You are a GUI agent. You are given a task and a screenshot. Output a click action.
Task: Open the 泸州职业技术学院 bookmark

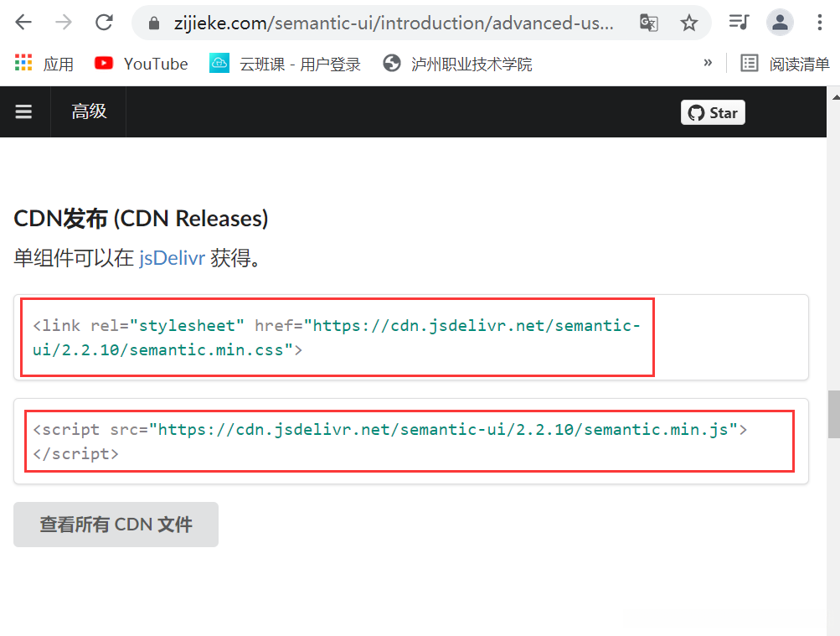(x=458, y=64)
